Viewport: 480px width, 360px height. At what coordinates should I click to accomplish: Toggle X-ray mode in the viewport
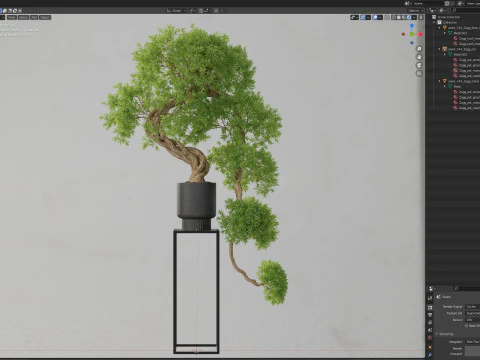[387, 17]
